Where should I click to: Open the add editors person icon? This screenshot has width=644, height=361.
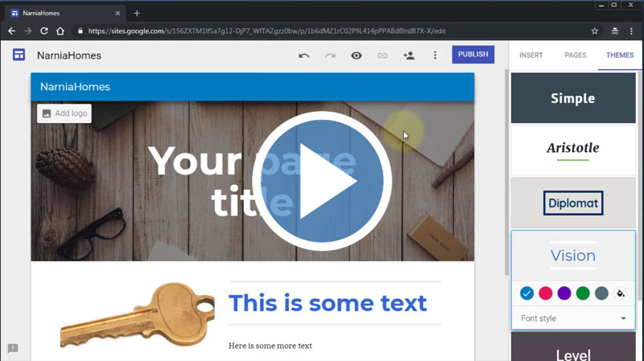coord(408,55)
